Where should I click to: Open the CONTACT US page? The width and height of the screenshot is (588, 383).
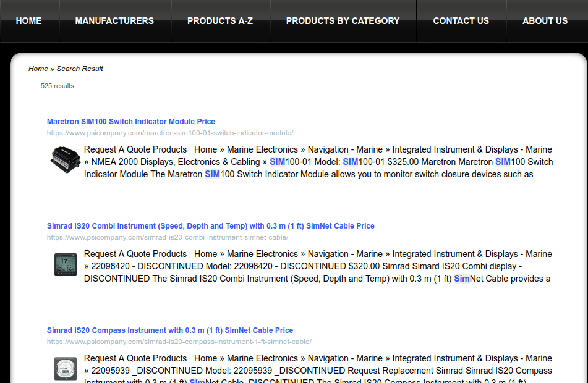click(x=461, y=20)
